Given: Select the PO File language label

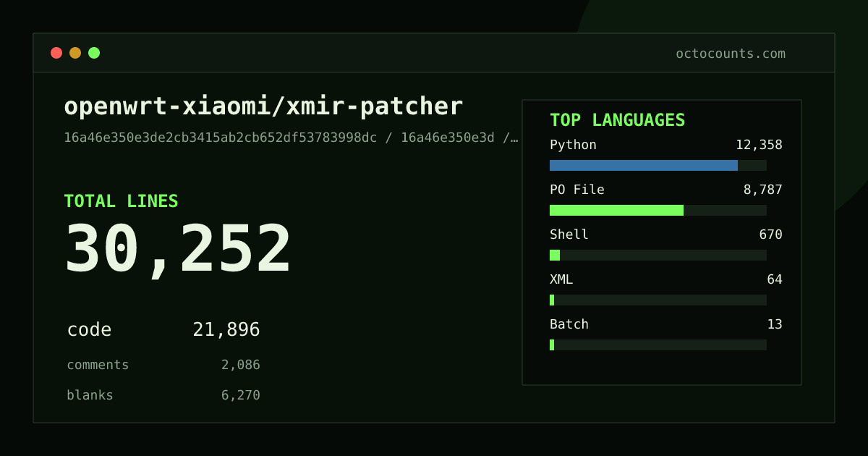Looking at the screenshot, I should point(577,190).
